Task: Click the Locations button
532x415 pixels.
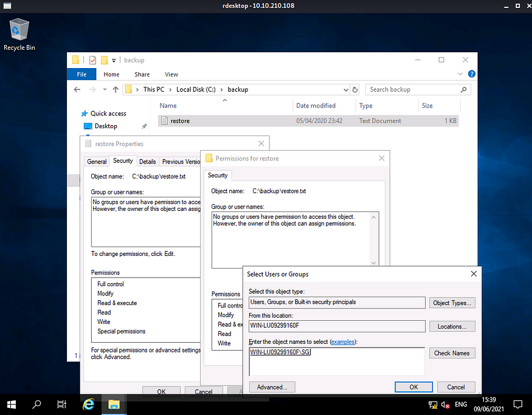Action: coord(452,326)
